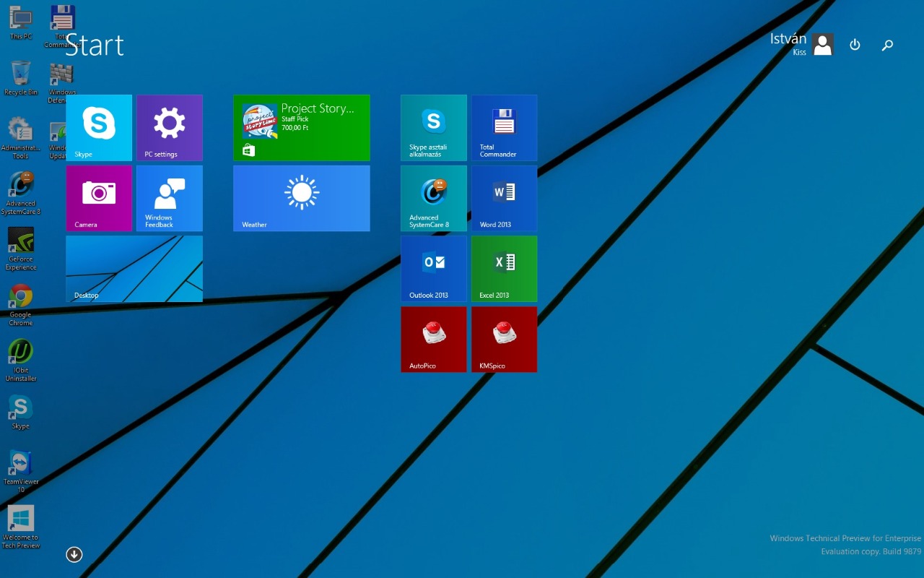The width and height of the screenshot is (924, 578).
Task: Select Administrative Tools desktop icon
Action: pyautogui.click(x=21, y=138)
